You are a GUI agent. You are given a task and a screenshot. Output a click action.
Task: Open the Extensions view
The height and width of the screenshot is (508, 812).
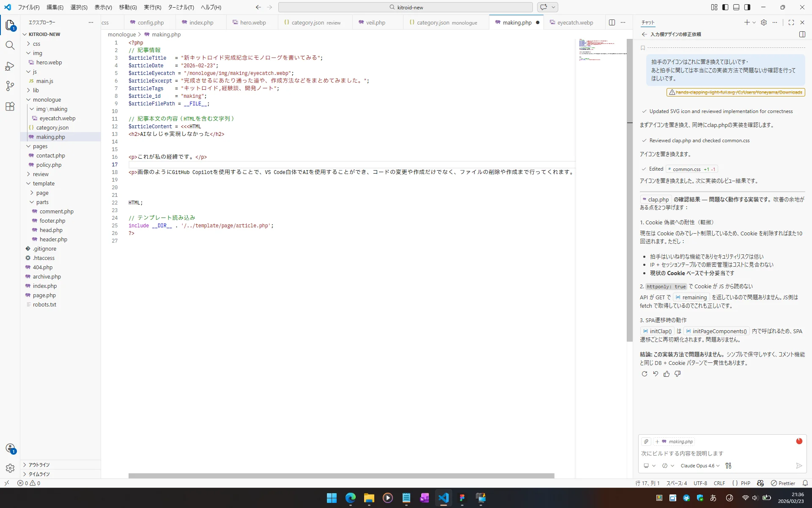pyautogui.click(x=10, y=106)
